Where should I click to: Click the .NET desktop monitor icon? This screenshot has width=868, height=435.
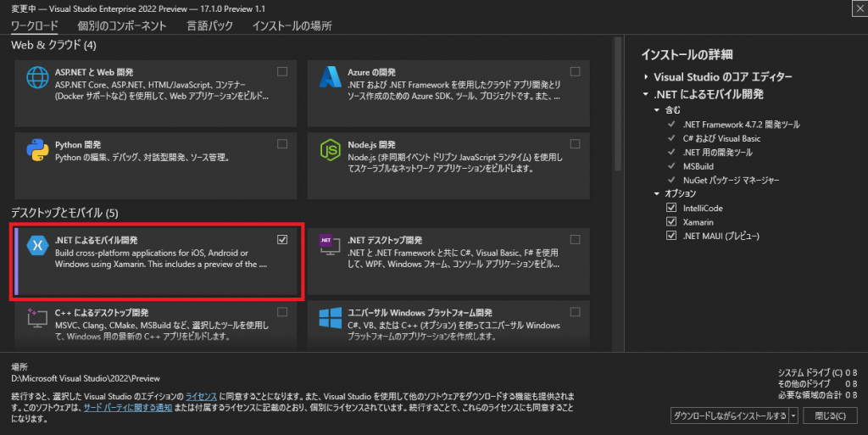(330, 245)
